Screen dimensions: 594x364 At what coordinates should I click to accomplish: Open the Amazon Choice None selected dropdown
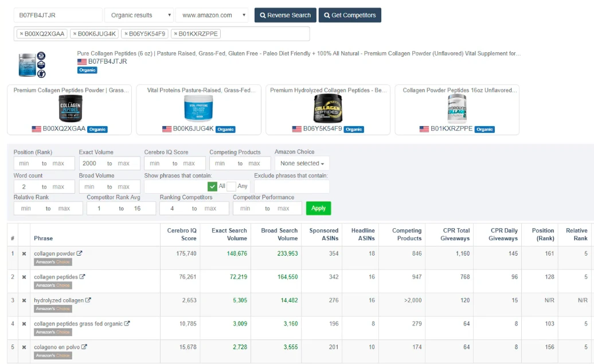(302, 163)
